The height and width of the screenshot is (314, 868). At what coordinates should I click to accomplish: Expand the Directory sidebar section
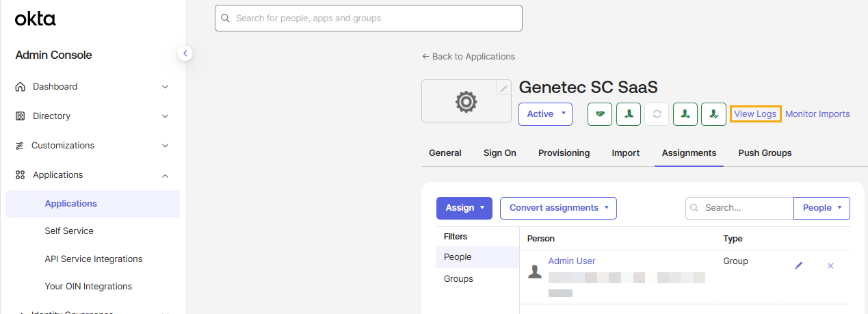pyautogui.click(x=92, y=116)
